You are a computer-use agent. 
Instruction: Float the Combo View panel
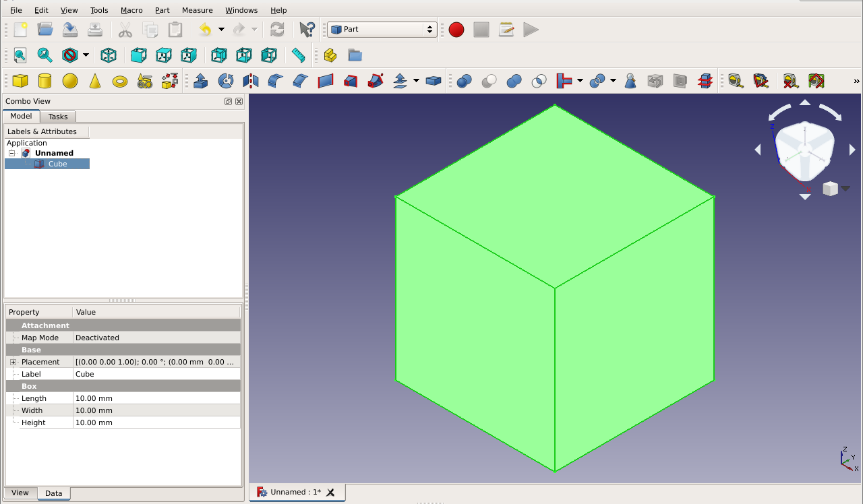point(229,101)
